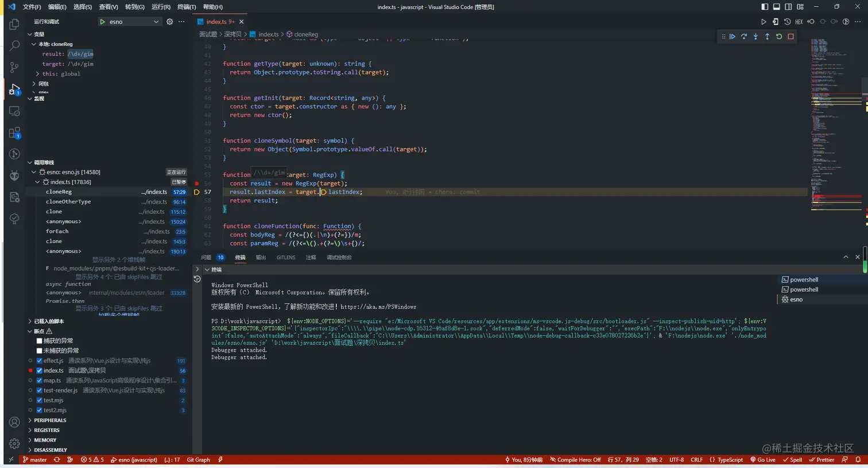Restart the debug session
868x468 pixels.
pyautogui.click(x=779, y=36)
